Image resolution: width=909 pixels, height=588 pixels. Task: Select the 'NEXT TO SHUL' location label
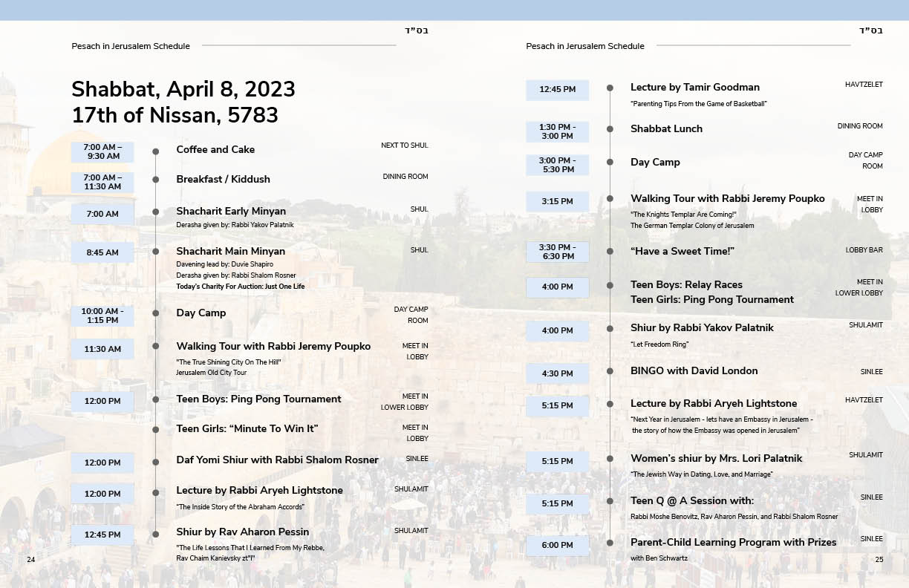coord(405,146)
